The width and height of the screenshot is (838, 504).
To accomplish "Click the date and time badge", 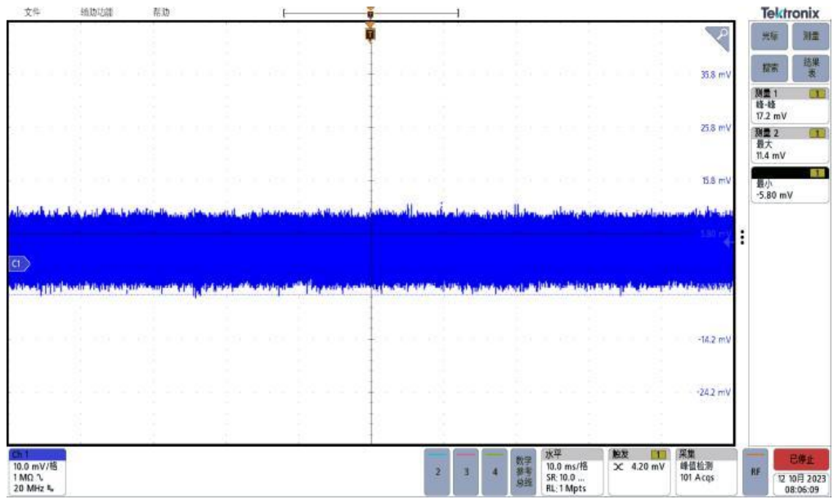I will tap(802, 484).
